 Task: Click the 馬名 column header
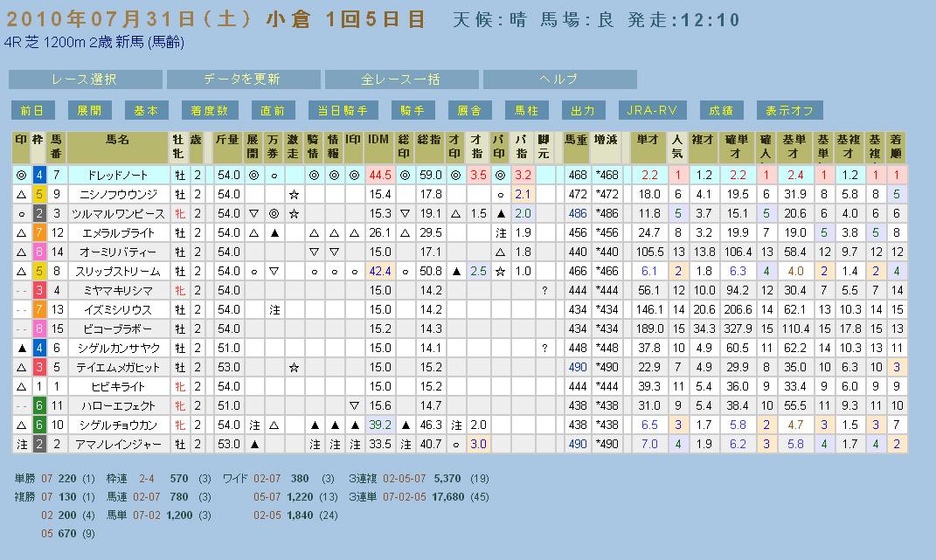point(118,148)
